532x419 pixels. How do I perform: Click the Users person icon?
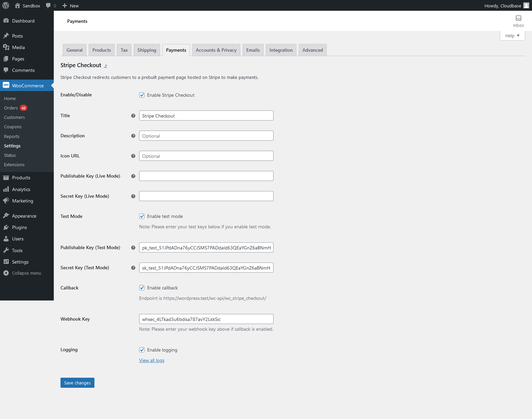(x=6, y=239)
